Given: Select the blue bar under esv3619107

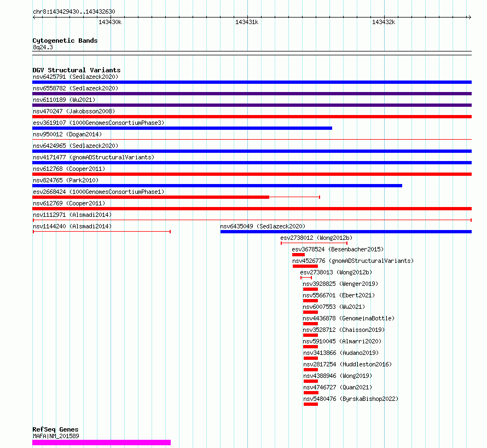Looking at the screenshot, I should [x=182, y=128].
